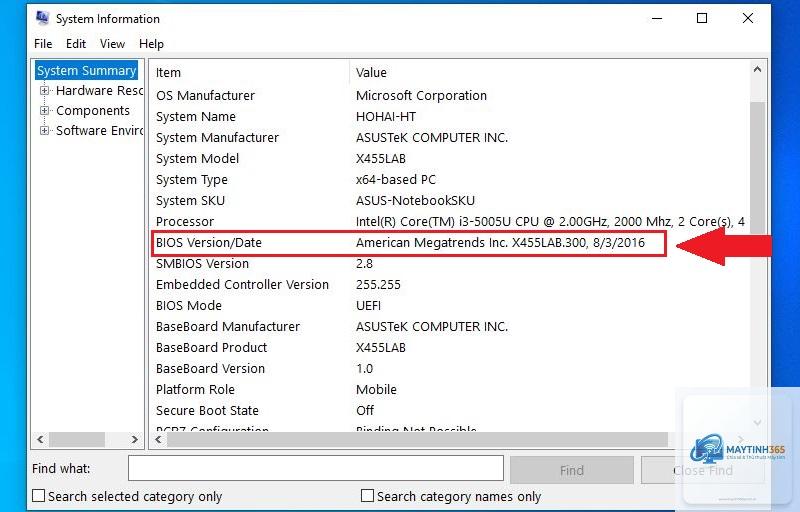This screenshot has width=800, height=512.
Task: Select the System Model row
Action: pyautogui.click(x=450, y=159)
